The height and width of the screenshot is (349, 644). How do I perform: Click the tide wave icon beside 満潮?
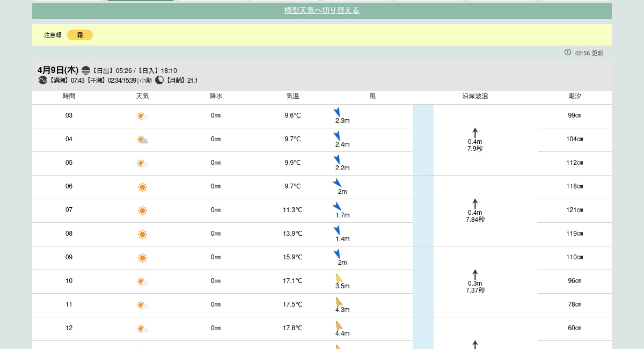[x=43, y=80]
